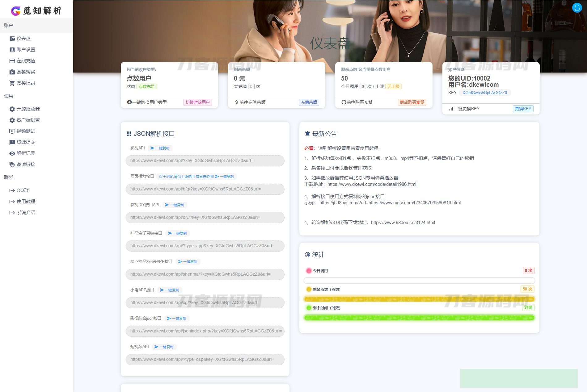Click the blue notification bell icon
Image resolution: width=587 pixels, height=392 pixels.
(577, 8)
